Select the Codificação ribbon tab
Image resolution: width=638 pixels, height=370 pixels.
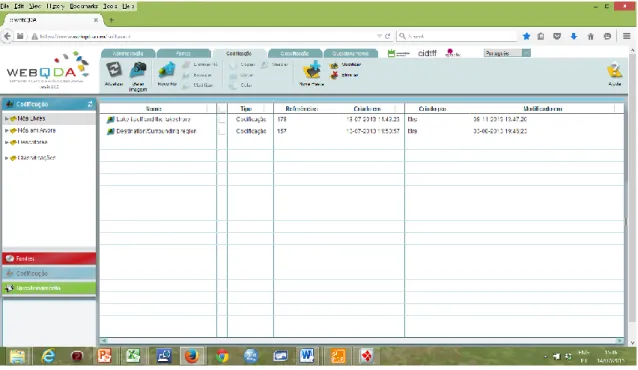239,53
